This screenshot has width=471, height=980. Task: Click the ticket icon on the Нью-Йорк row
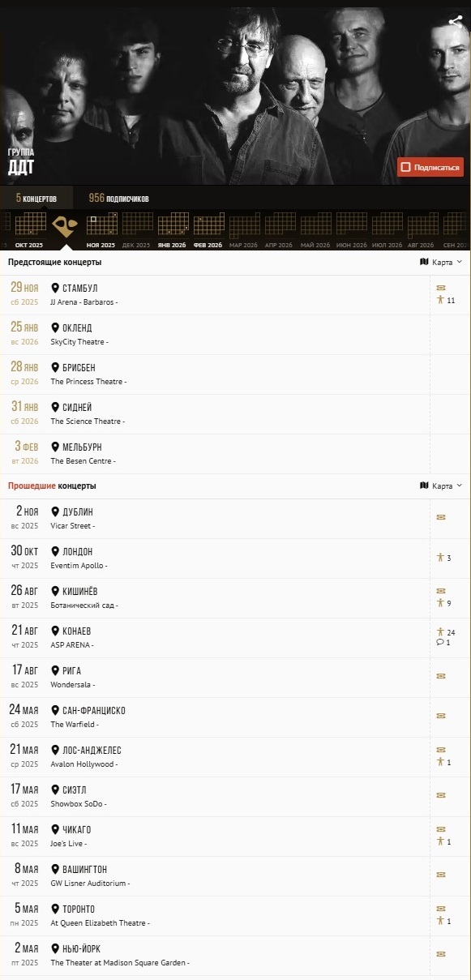441,954
